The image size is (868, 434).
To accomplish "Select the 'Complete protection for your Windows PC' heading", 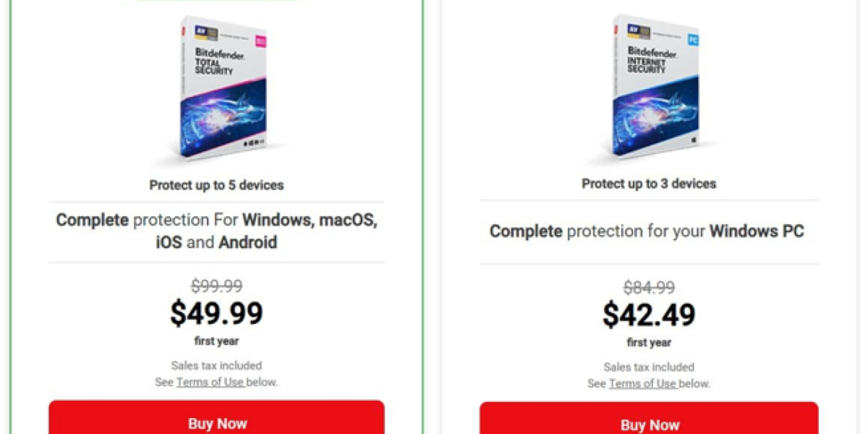I will [x=647, y=231].
